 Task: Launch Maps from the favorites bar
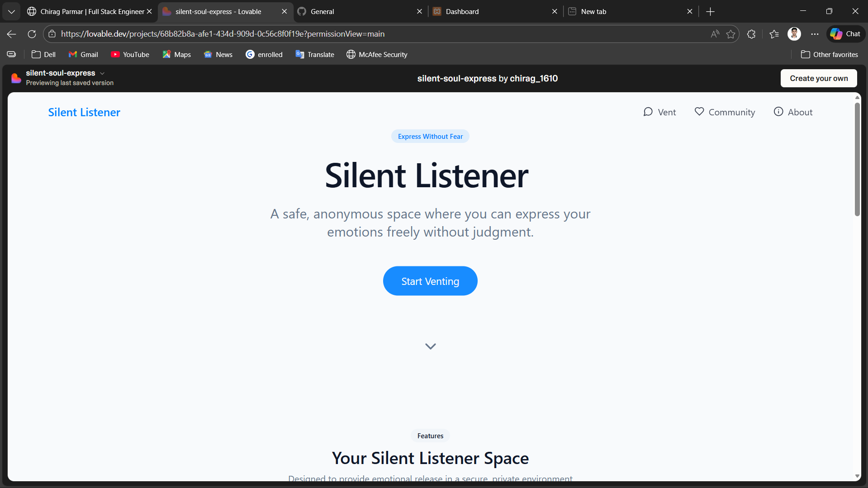(176, 54)
